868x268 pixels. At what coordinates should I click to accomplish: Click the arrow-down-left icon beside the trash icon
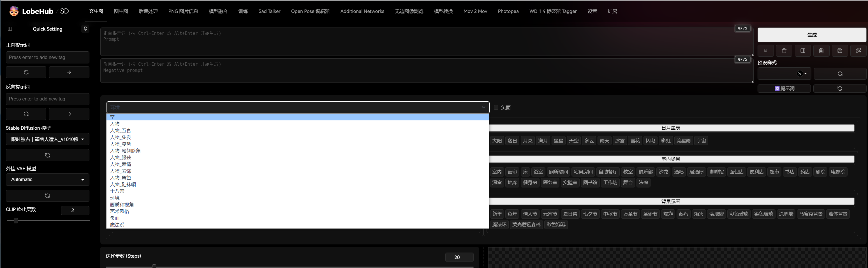(x=766, y=51)
